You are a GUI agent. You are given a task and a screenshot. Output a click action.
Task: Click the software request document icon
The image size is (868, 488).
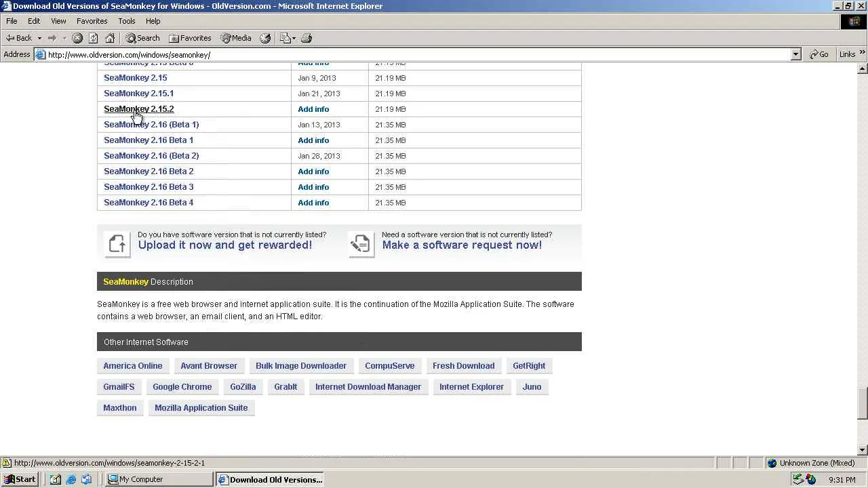click(361, 243)
